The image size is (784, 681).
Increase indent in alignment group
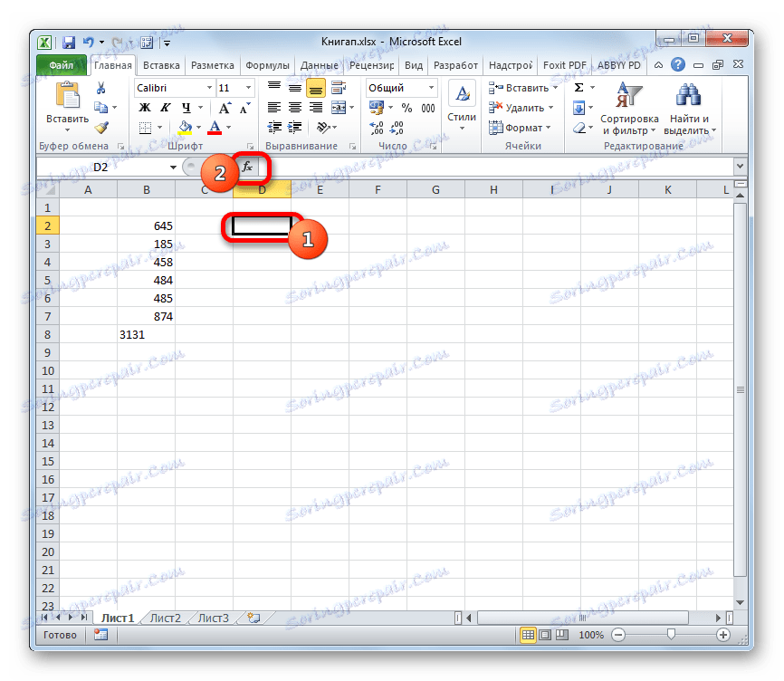click(294, 128)
